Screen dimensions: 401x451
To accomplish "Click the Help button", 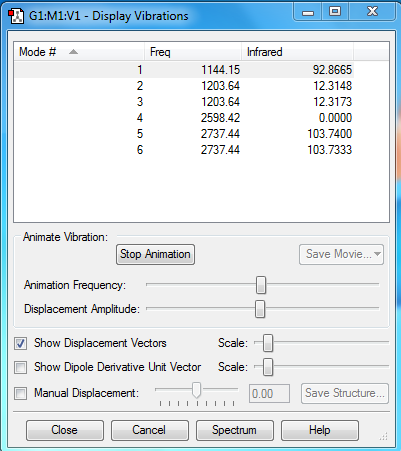I will [320, 430].
